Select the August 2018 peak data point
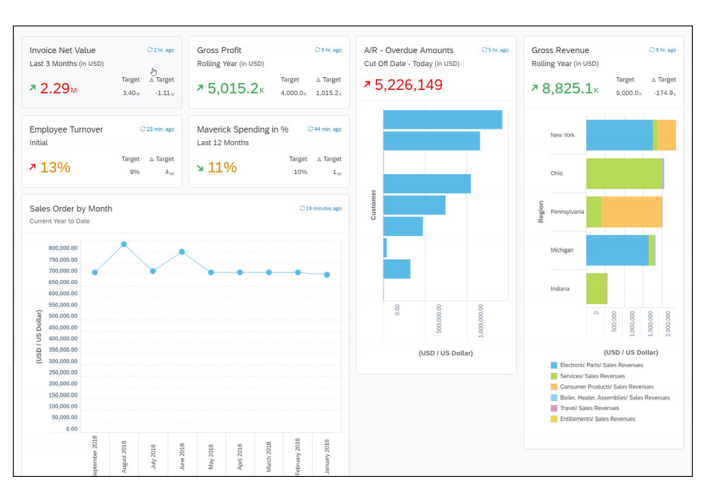Image resolution: width=704 pixels, height=489 pixels. pyautogui.click(x=124, y=244)
